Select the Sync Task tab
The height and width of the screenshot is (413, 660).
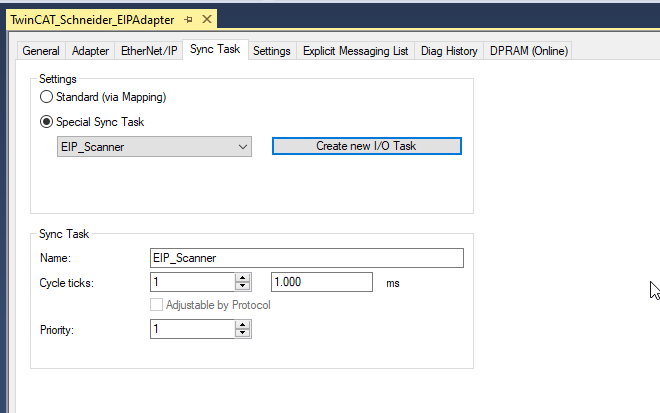(215, 49)
